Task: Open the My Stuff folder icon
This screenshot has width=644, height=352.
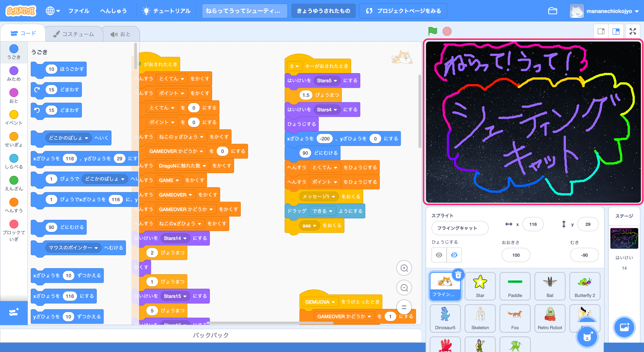Action: [x=552, y=11]
